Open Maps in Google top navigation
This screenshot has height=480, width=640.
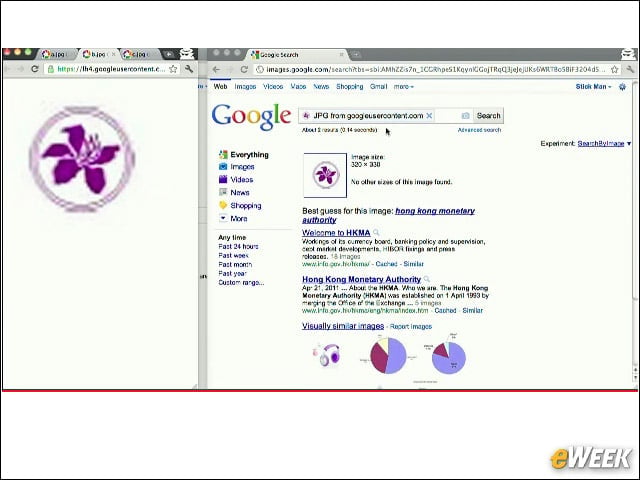[298, 87]
